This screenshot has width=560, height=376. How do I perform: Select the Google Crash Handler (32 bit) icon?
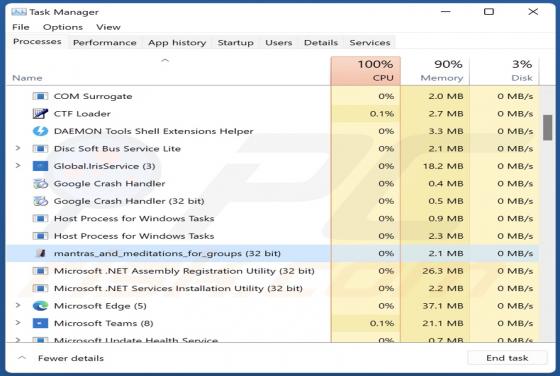[x=40, y=201]
